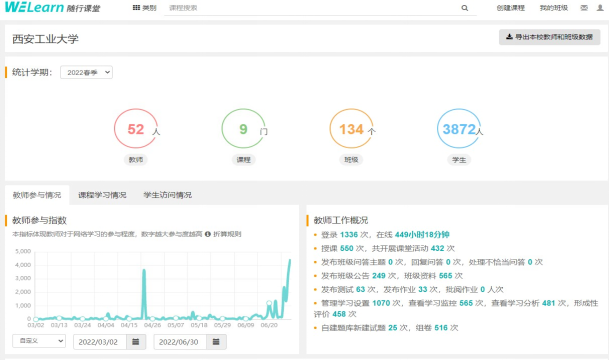Switch to the 学生访问情况 tab
Viewport: 609px width, 361px height.
pos(167,195)
